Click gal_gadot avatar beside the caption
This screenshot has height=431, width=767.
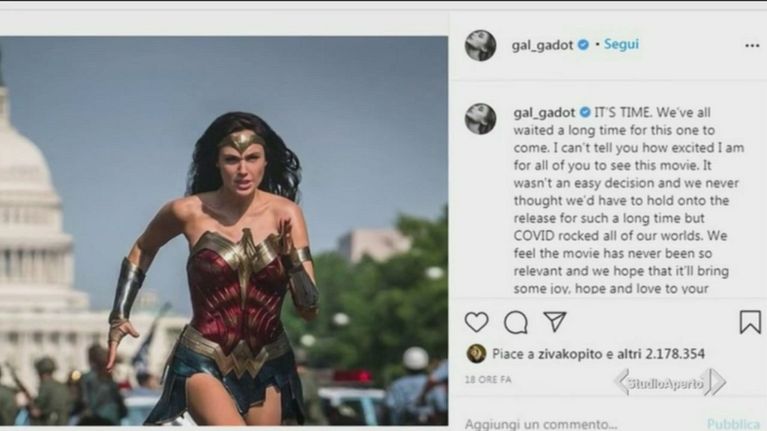tap(480, 118)
